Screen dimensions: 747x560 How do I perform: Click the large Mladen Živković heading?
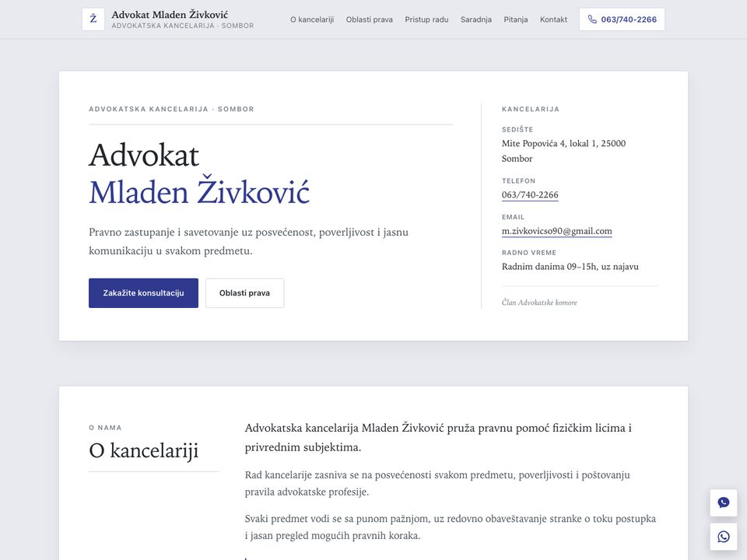coord(199,191)
